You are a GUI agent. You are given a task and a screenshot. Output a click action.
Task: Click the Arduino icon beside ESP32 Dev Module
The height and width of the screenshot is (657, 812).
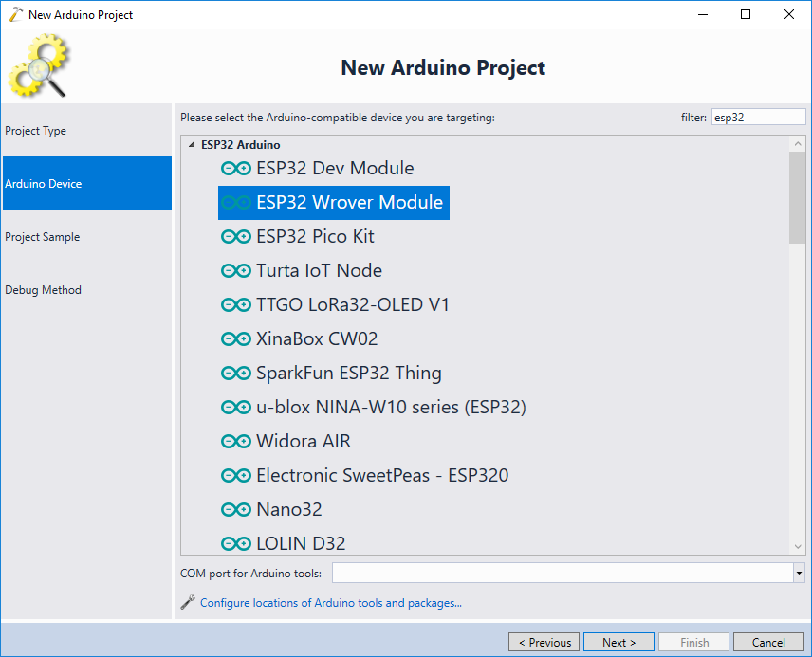236,168
